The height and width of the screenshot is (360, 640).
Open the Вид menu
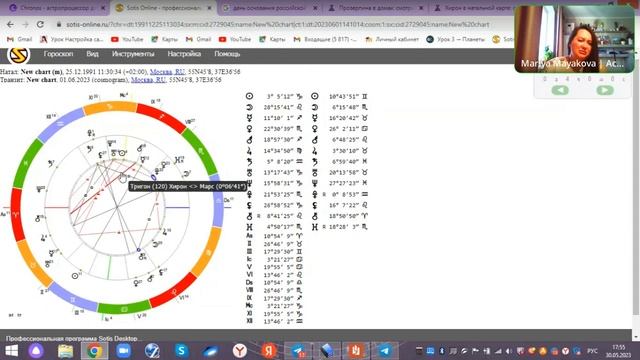(92, 54)
